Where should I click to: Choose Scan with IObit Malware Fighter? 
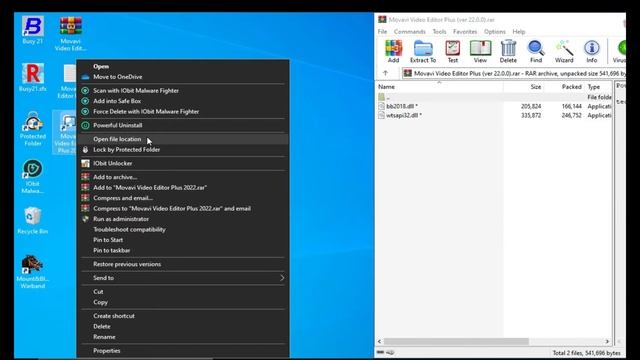pyautogui.click(x=183, y=91)
